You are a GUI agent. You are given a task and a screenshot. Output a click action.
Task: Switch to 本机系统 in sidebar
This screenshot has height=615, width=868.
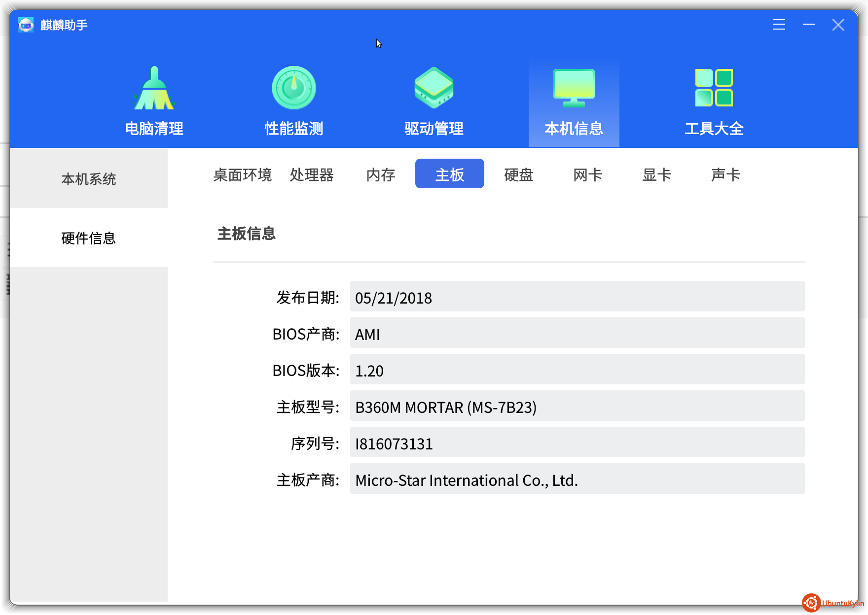click(89, 178)
